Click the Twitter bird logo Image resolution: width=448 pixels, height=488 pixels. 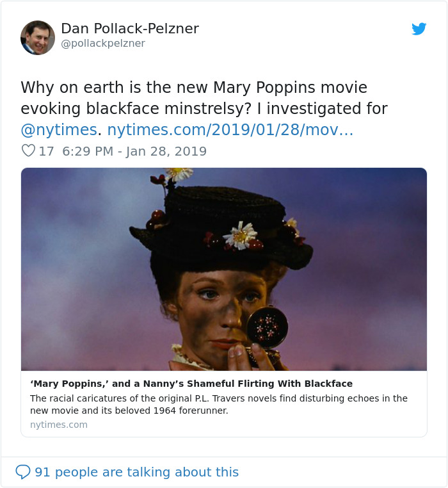pos(419,29)
